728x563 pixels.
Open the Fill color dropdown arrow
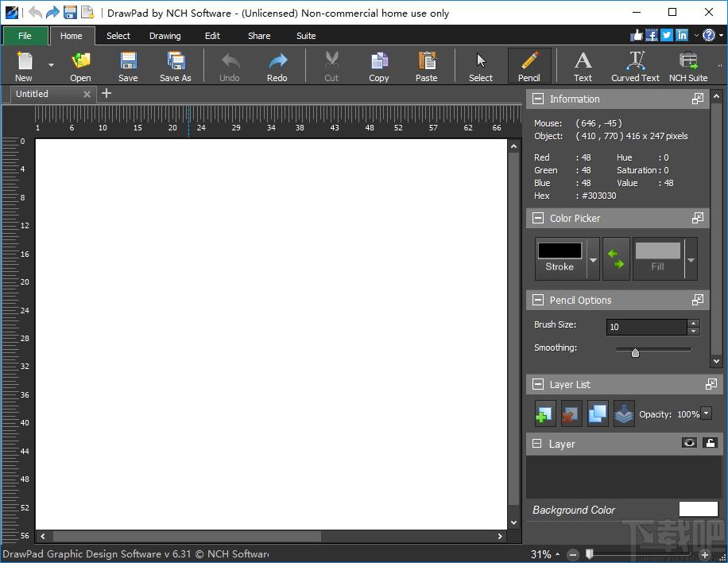[691, 259]
